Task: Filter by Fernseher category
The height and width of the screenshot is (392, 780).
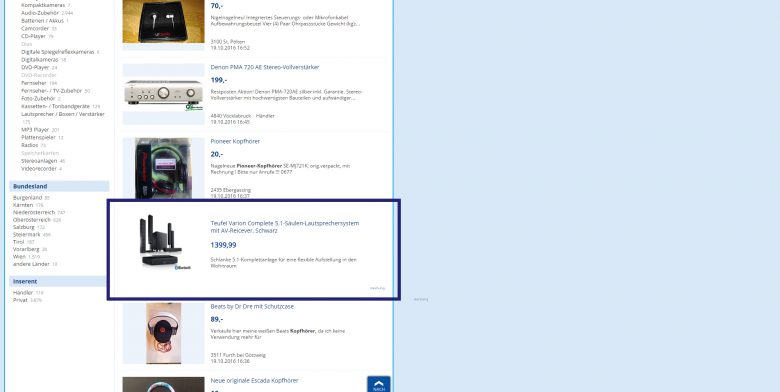Action: point(34,83)
